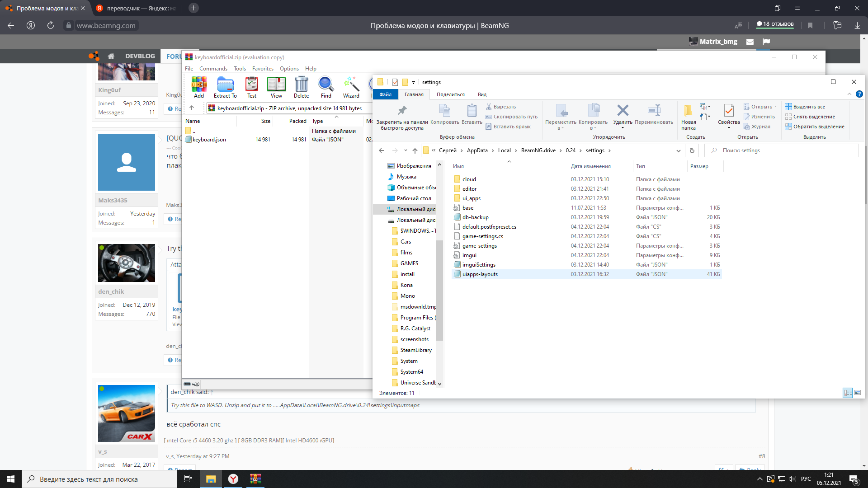Viewport: 868px width, 488px height.
Task: Click the View icon in WinRAR toolbar
Action: pos(276,88)
